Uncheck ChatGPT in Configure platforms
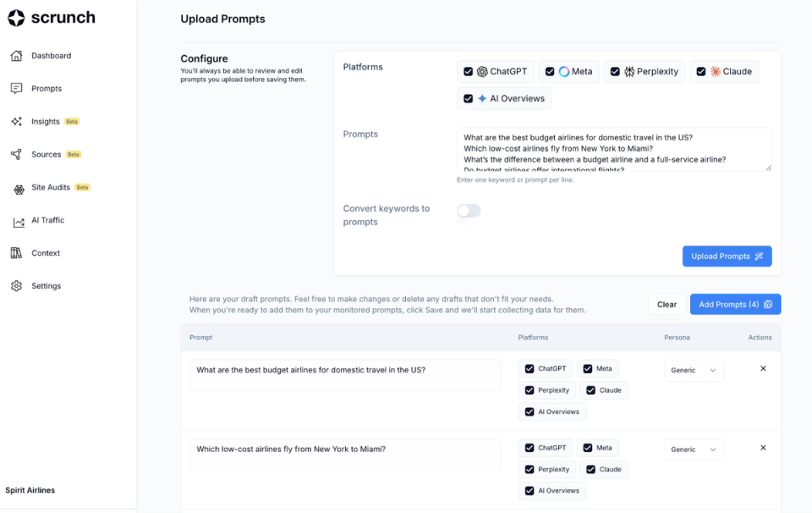812x513 pixels. tap(468, 71)
